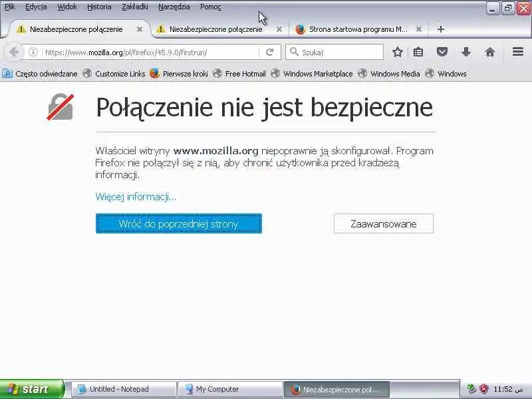Click the green network tray icon
This screenshot has width=532, height=399.
tap(471, 389)
